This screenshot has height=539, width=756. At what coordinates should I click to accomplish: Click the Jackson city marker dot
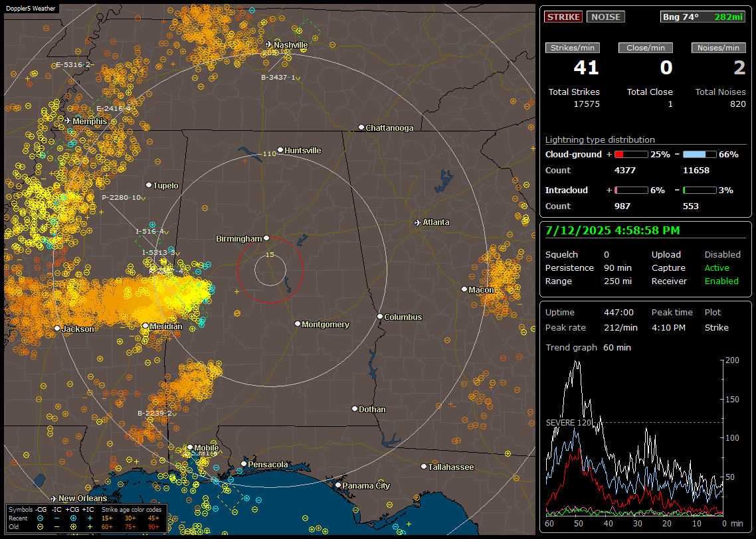[57, 329]
